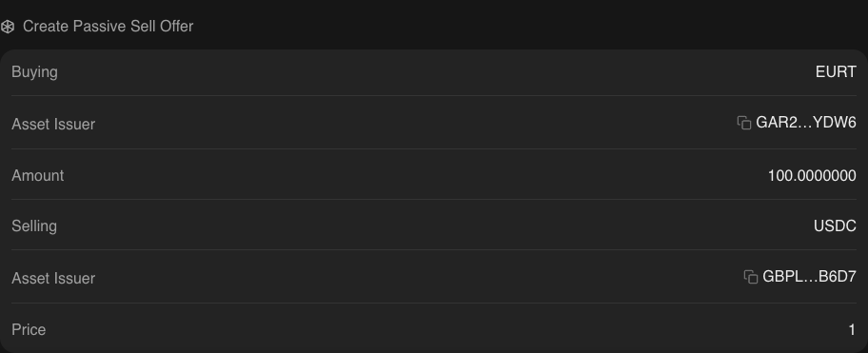
Task: Click the Asset Issuer label under Selling
Action: point(53,278)
